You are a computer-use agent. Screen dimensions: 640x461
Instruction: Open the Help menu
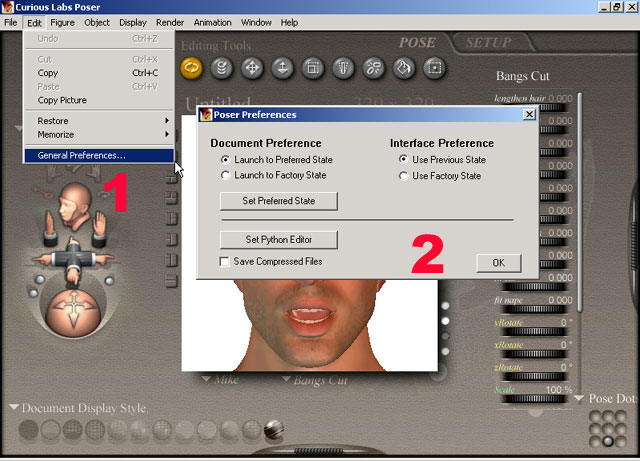tap(289, 22)
